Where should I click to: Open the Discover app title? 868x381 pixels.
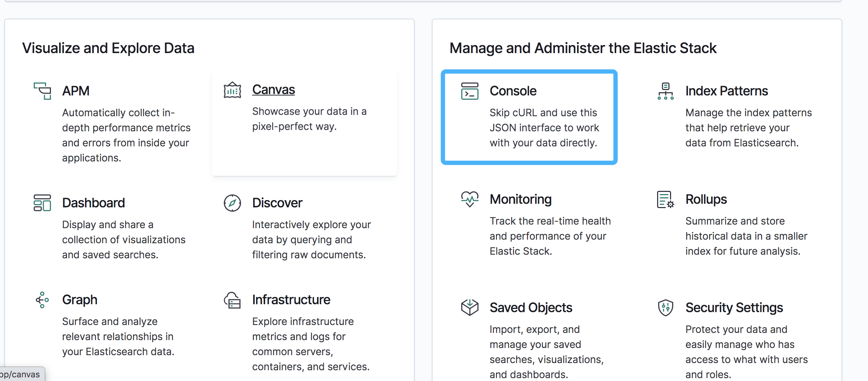(277, 203)
